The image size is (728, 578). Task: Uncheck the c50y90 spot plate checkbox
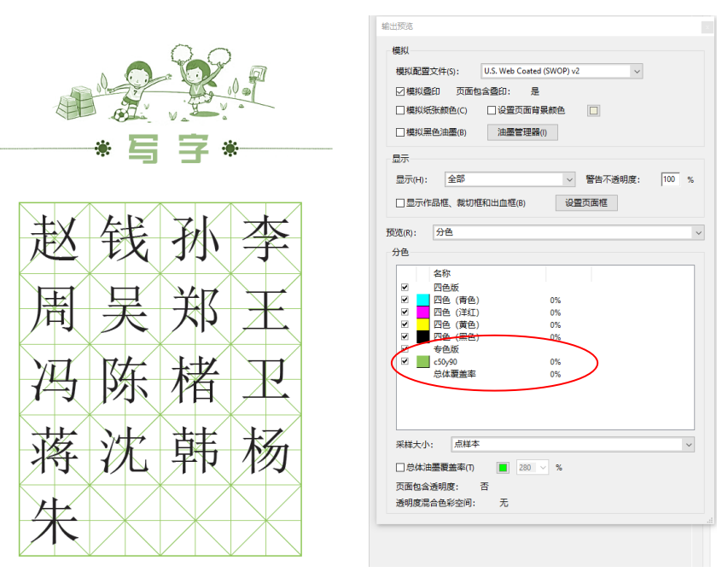(x=405, y=362)
